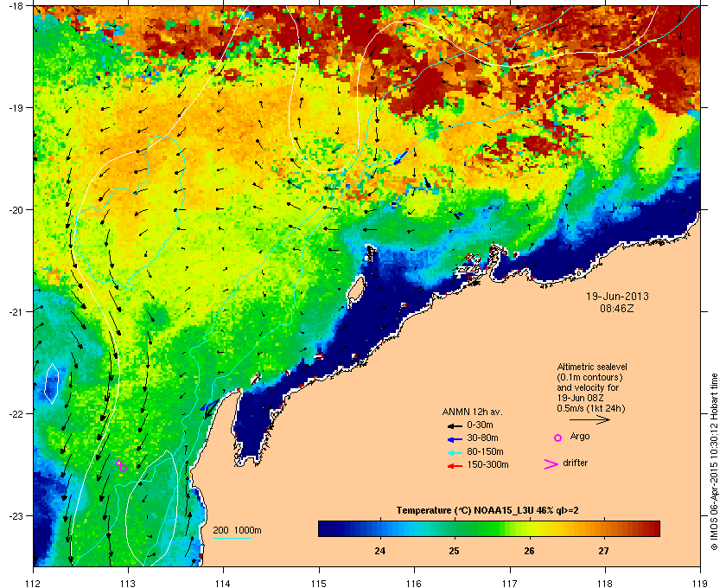The height and width of the screenshot is (588, 726).
Task: Click the colorbar tick label 27
Action: [604, 551]
